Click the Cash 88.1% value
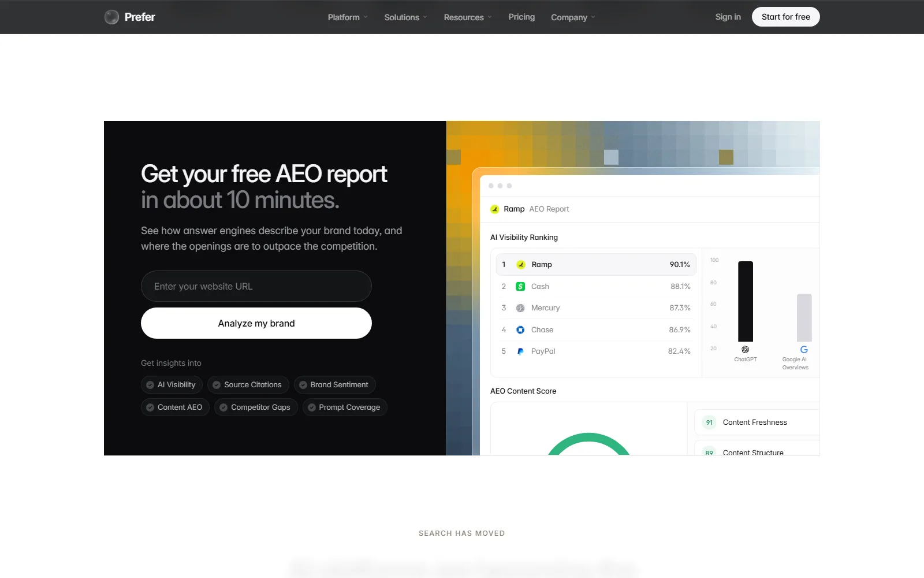The width and height of the screenshot is (924, 578). tap(680, 287)
